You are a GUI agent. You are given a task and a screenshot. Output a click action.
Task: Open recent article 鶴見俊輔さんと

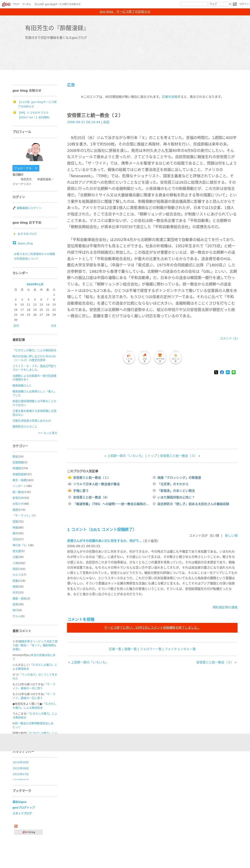point(22,386)
